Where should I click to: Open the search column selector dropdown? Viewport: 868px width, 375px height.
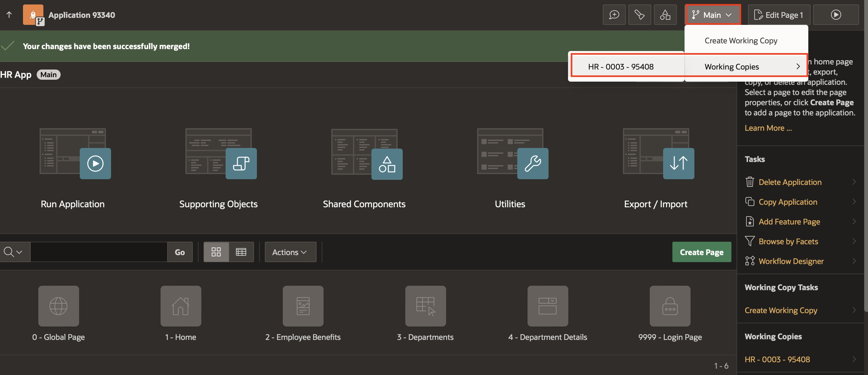pyautogui.click(x=13, y=252)
